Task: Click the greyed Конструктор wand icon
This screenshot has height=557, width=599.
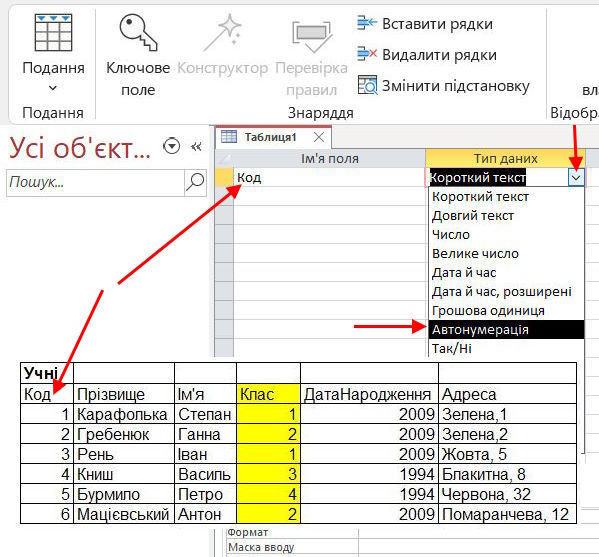Action: 223,33
